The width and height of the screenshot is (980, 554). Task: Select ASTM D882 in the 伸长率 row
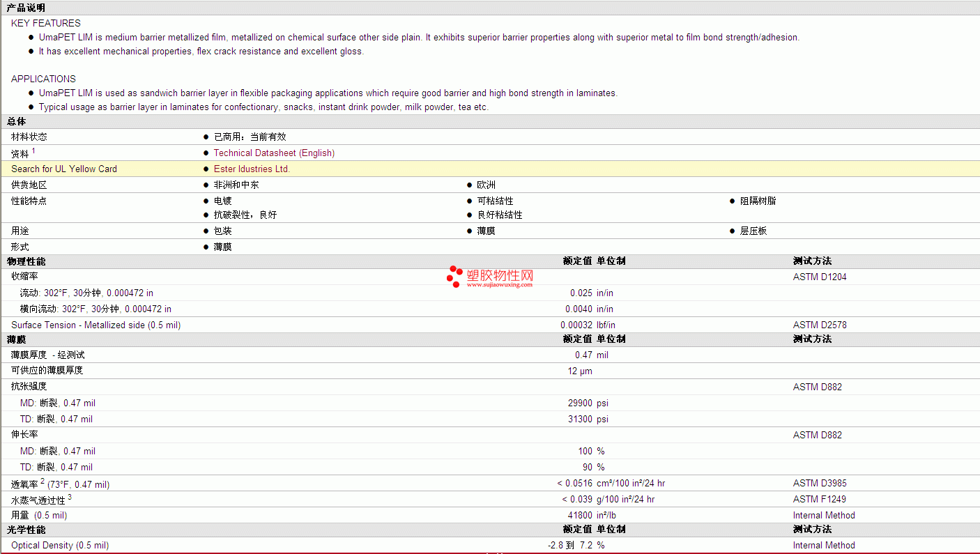pos(818,436)
